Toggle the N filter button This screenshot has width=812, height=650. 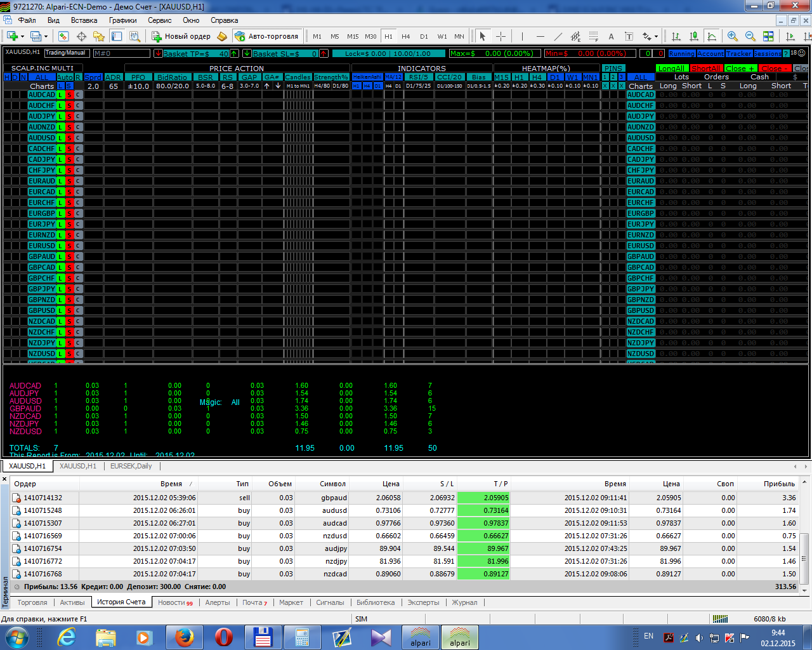(x=23, y=77)
